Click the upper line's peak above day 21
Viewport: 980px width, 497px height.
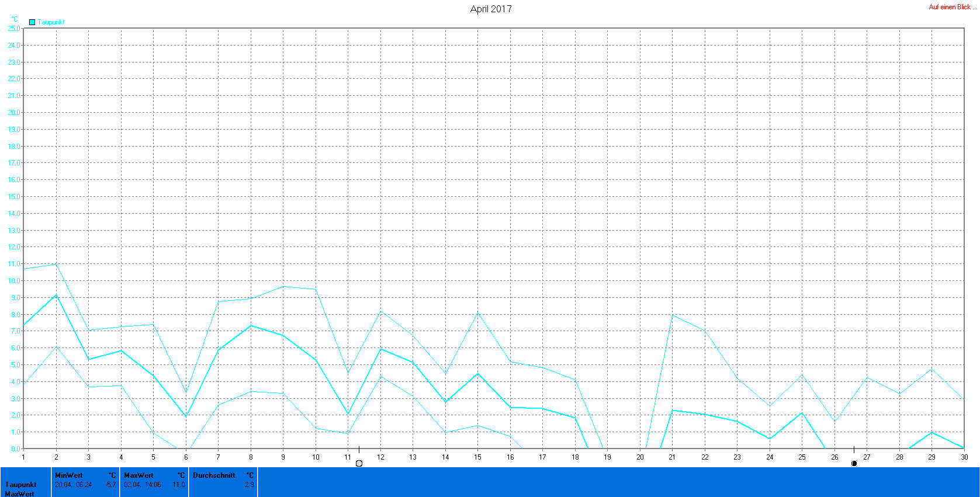673,315
